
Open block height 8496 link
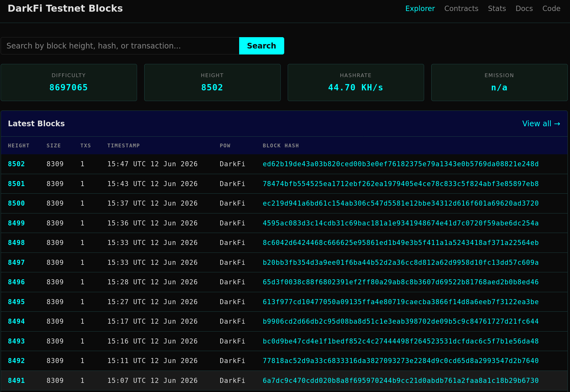point(16,282)
